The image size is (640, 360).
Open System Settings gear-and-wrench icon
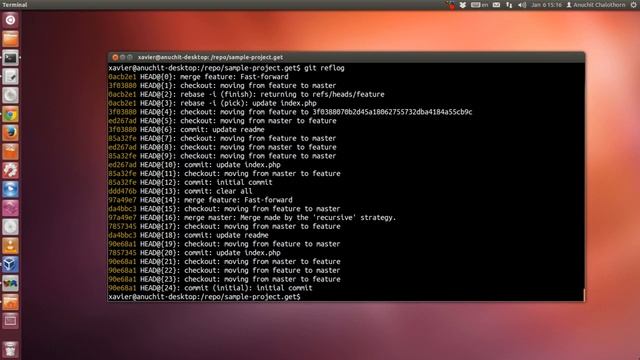click(x=11, y=171)
